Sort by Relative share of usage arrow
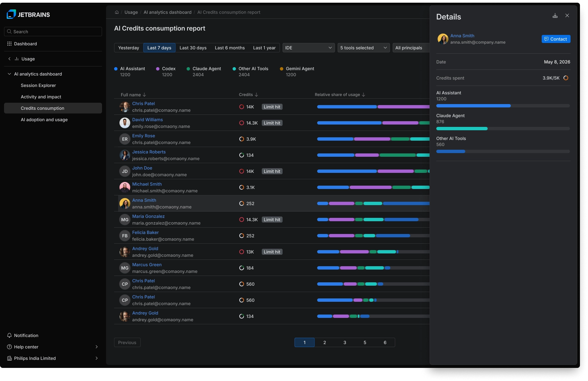This screenshot has width=588, height=381. 363,95
